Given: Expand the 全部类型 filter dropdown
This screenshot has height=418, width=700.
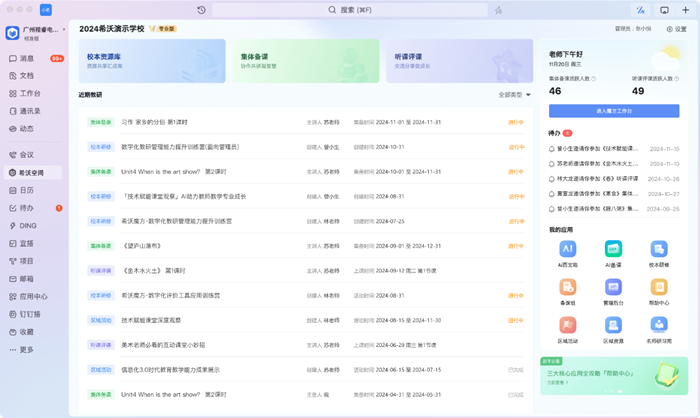Looking at the screenshot, I should pyautogui.click(x=514, y=95).
